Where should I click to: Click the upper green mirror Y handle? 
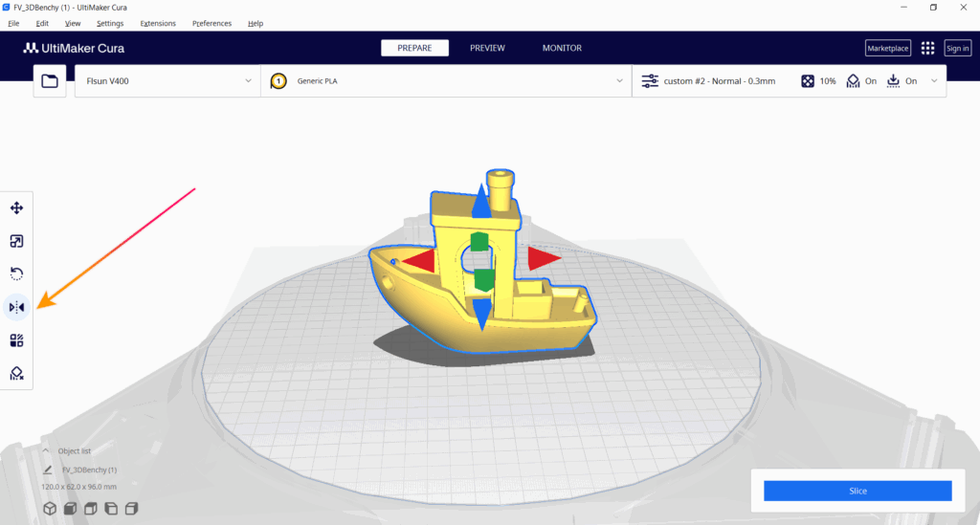point(479,242)
